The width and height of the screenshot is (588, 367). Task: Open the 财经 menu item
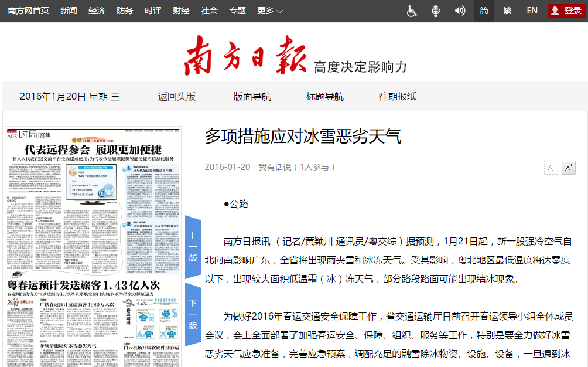pos(181,11)
